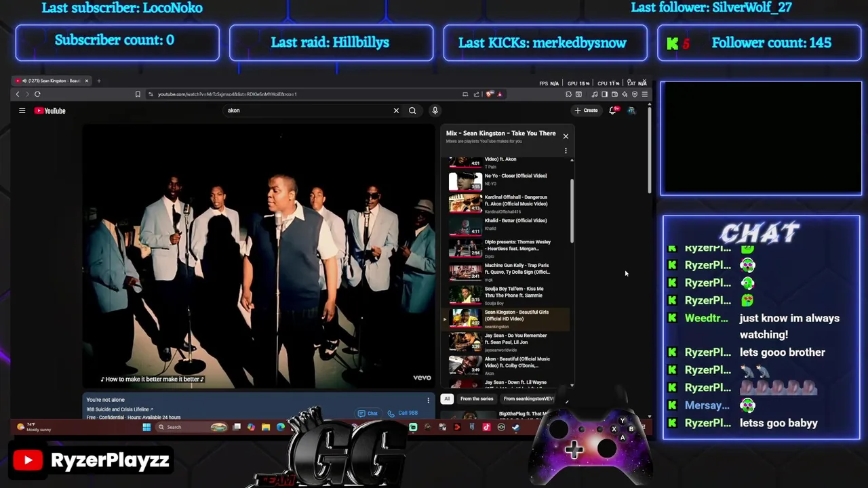Open BigXthaPlug recommended video
Viewport: 868px width, 488px height.
tap(505, 414)
